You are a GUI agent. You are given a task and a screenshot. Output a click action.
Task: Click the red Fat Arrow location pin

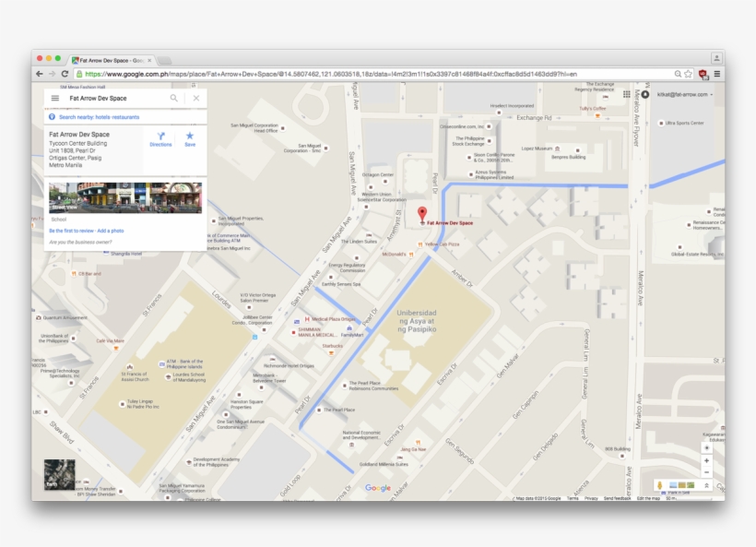coord(422,215)
